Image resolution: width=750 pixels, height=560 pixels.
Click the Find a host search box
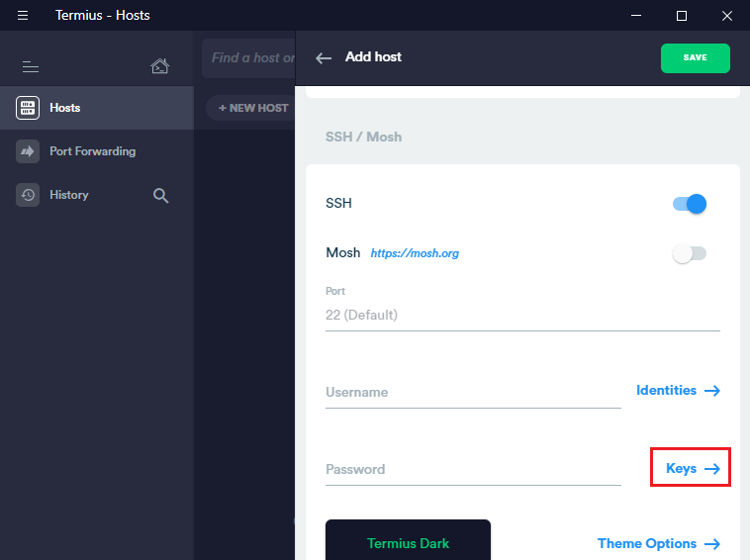coord(248,57)
